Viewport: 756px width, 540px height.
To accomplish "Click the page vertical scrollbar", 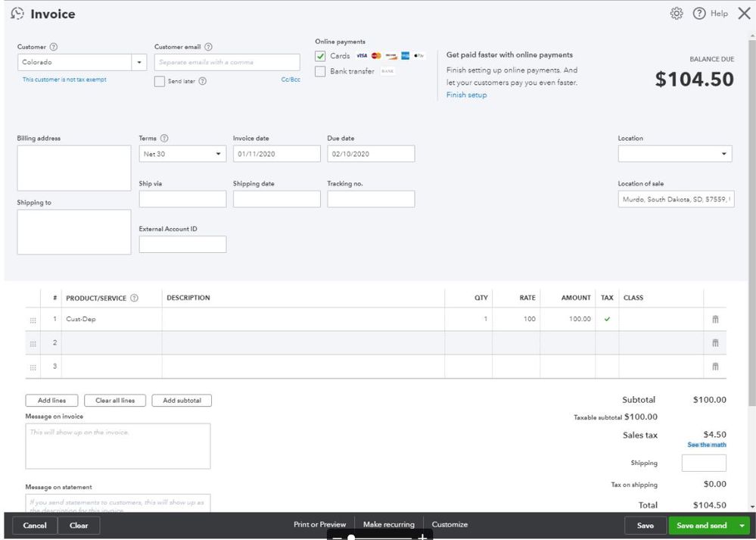I will [x=752, y=222].
